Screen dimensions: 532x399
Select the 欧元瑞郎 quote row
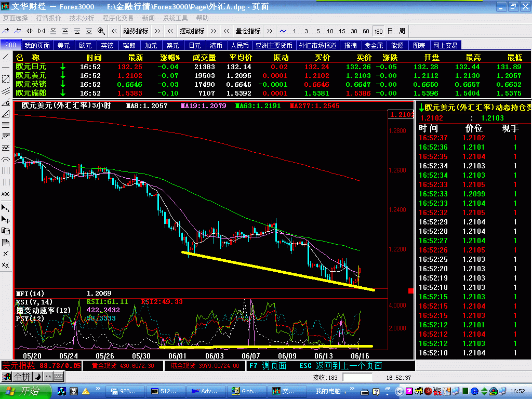[271, 94]
